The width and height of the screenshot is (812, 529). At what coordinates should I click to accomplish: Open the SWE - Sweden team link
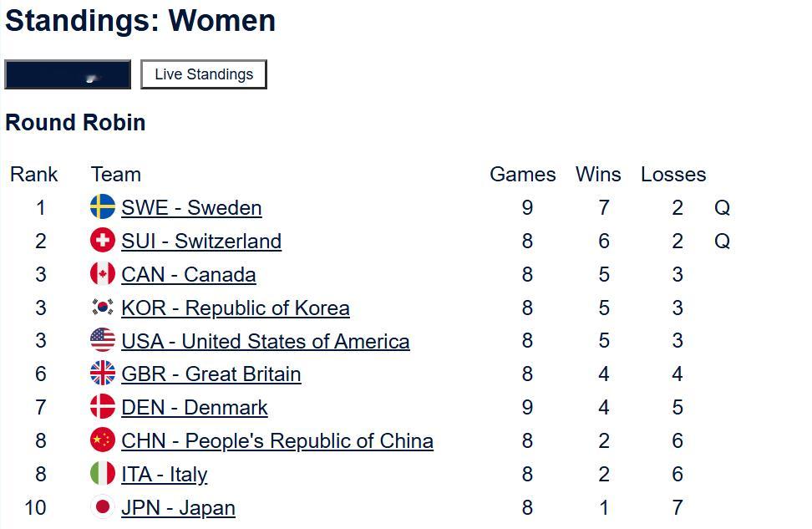191,208
